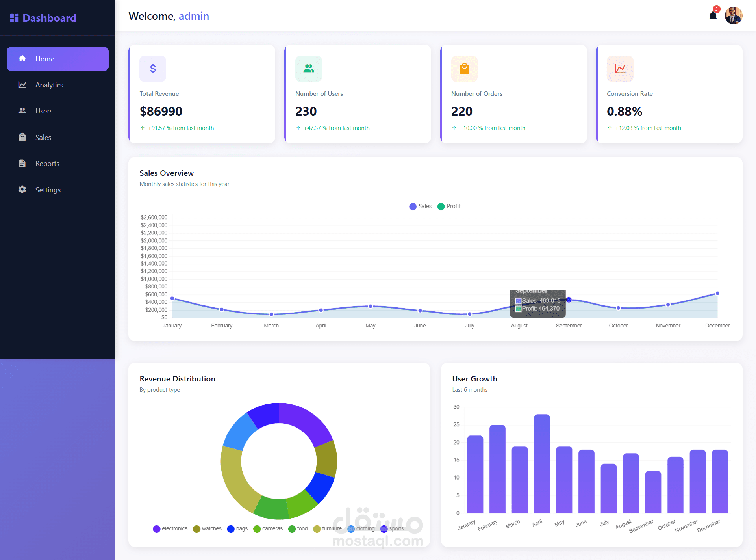Click the 'Last 6 months' subtitle
Screen dimensions: 756x560
point(470,390)
